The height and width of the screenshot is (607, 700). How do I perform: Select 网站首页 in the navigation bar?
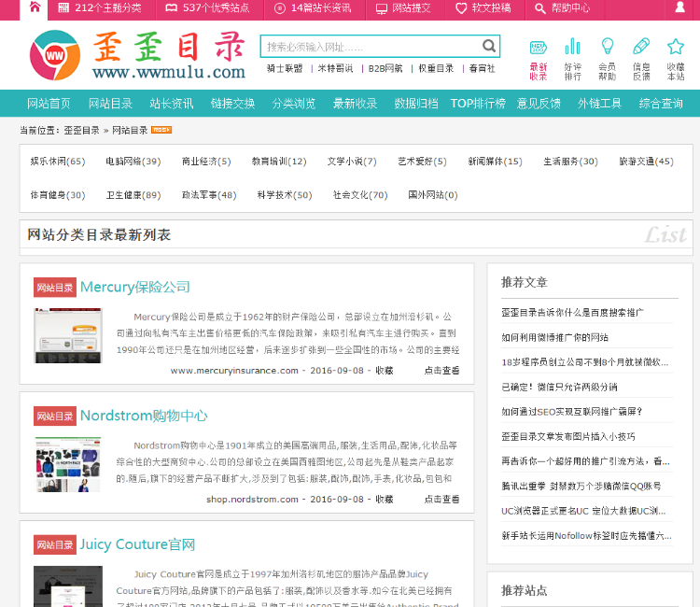(49, 104)
